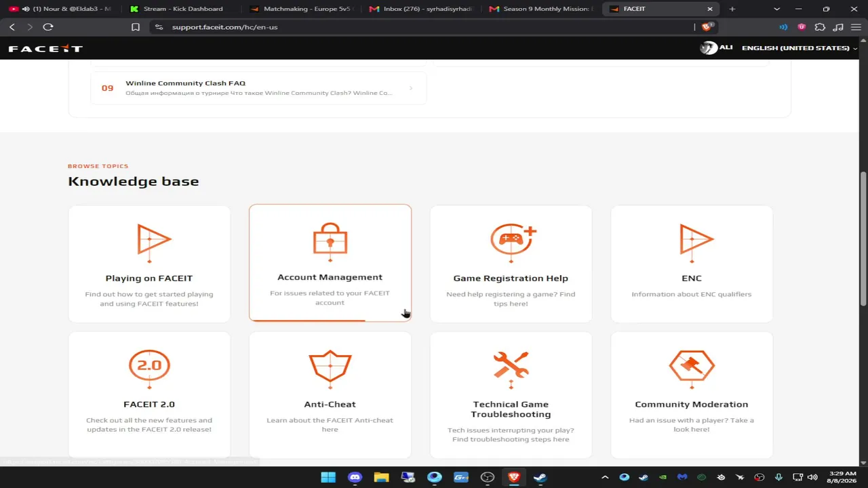Click the 'Find out how to get started playing' description
Image resolution: width=868 pixels, height=488 pixels.
(149, 299)
